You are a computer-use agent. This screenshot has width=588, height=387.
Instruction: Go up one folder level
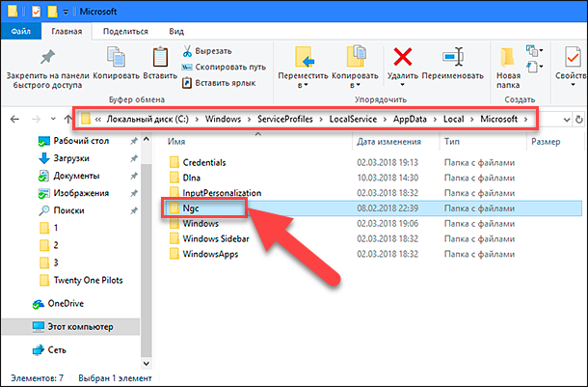click(x=67, y=120)
